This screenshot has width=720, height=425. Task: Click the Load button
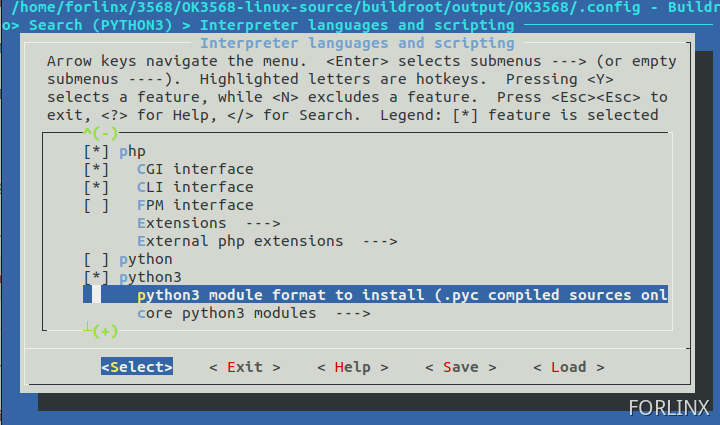coord(568,367)
